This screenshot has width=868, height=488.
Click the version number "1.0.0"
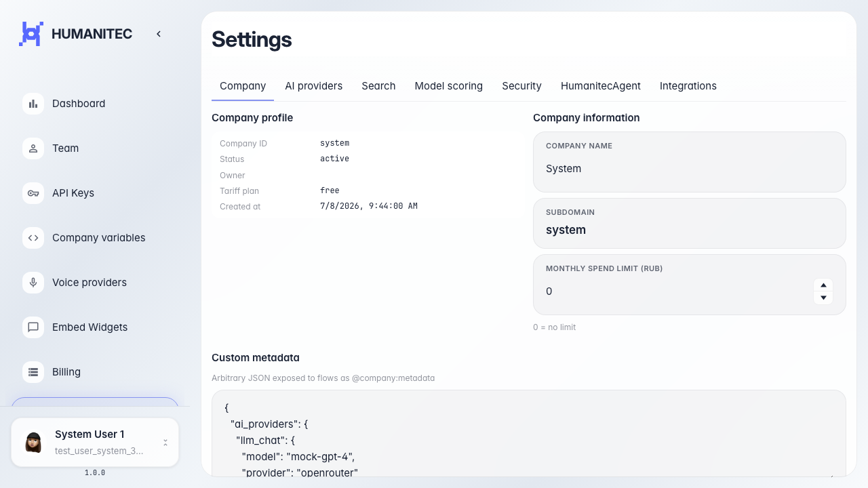(95, 473)
